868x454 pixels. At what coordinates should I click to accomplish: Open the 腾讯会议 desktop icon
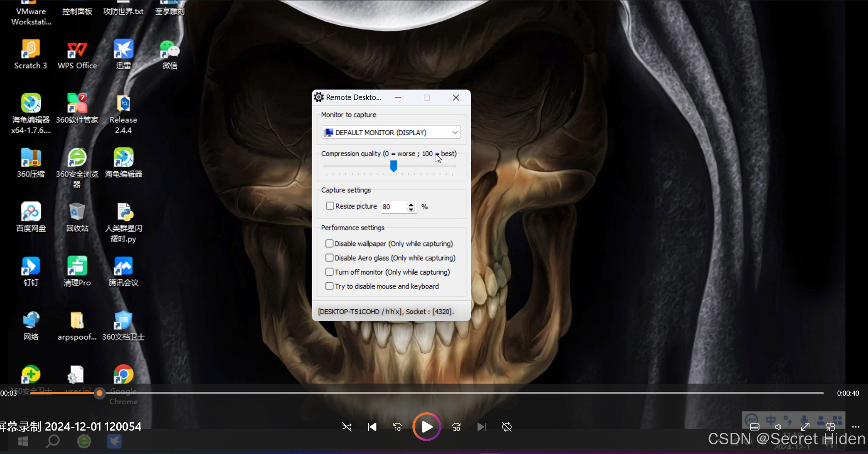pyautogui.click(x=123, y=271)
